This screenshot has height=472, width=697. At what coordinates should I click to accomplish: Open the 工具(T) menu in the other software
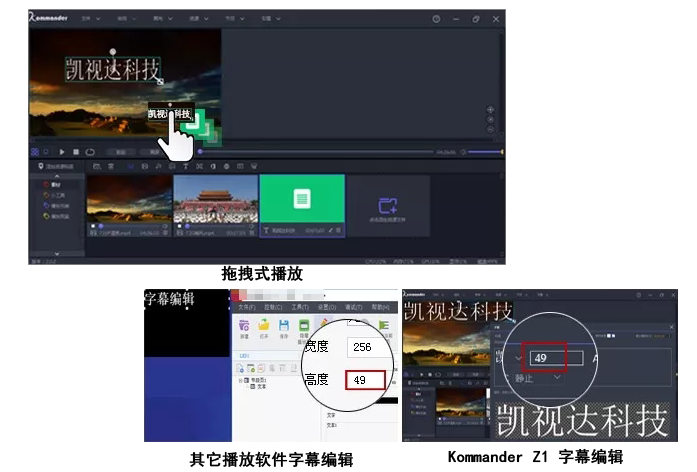coord(300,307)
